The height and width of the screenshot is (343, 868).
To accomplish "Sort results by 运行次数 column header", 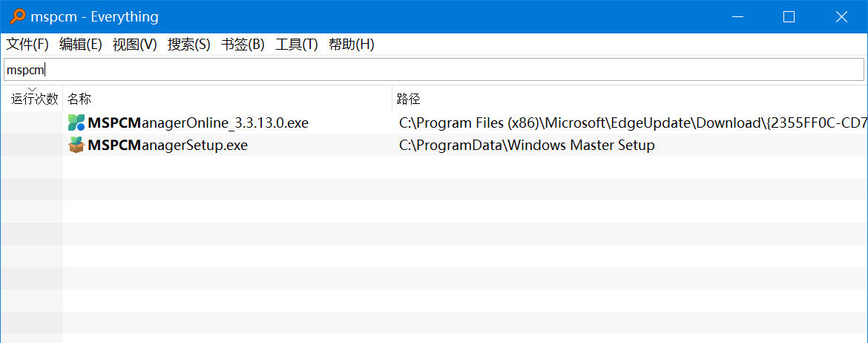I will click(x=34, y=99).
